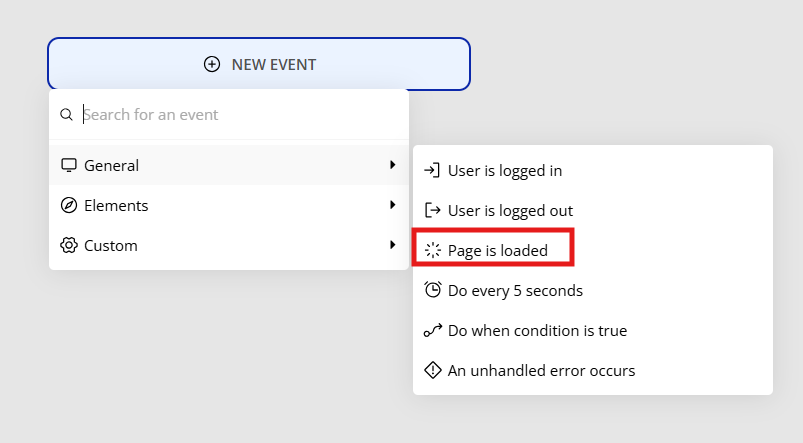Click the plus icon in New Event button

tap(212, 65)
